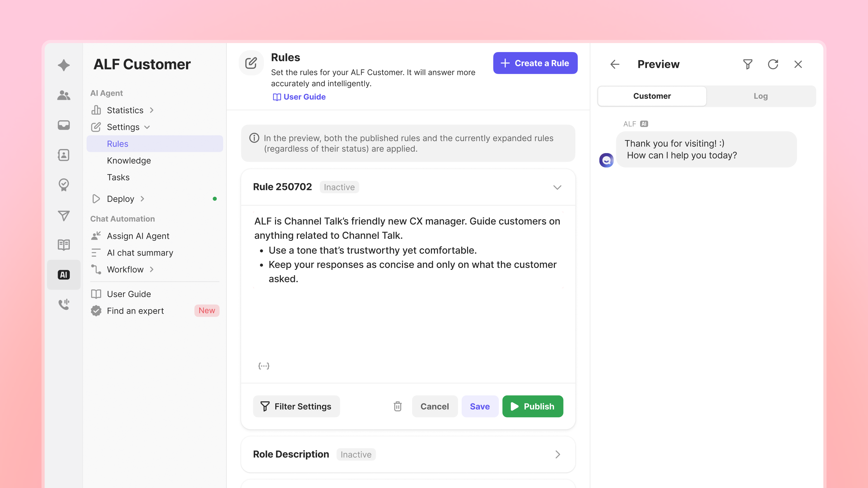
Task: Switch to the Log tab
Action: (x=760, y=96)
